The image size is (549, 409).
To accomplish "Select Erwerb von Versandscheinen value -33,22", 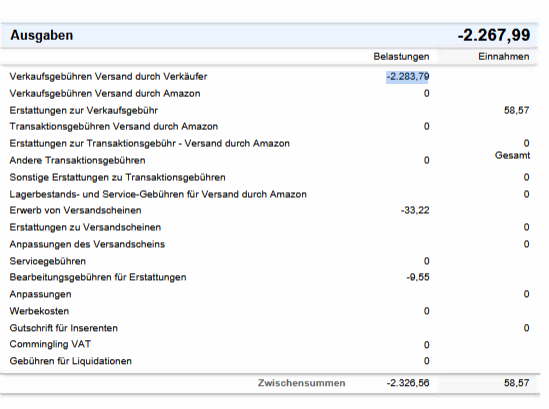I will point(415,210).
